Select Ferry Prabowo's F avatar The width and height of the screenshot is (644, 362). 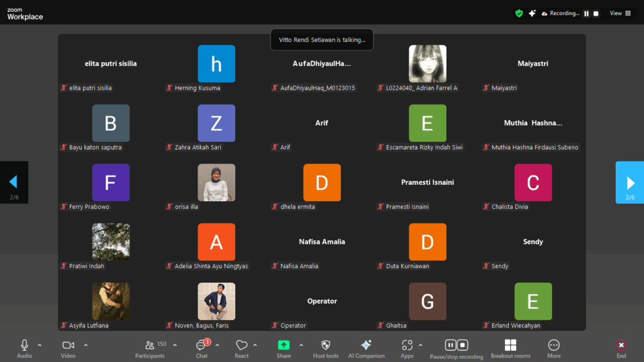pyautogui.click(x=111, y=182)
